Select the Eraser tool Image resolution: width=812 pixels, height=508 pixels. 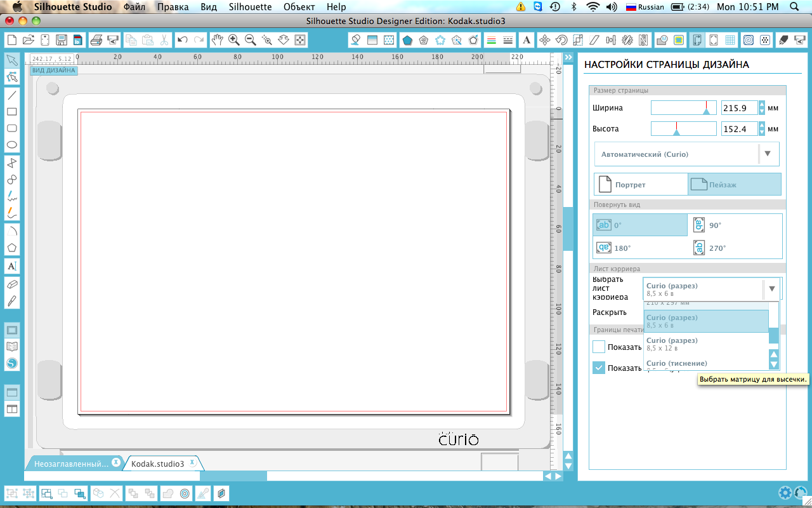pyautogui.click(x=11, y=284)
